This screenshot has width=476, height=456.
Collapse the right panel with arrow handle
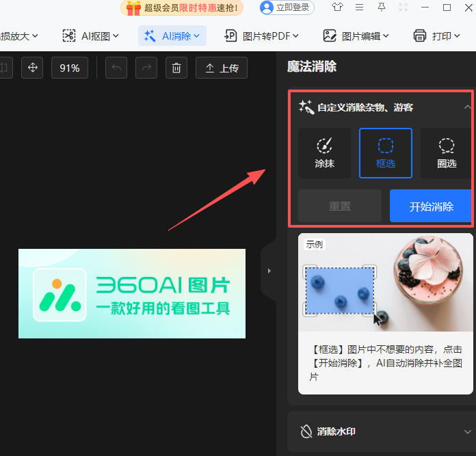[269, 271]
